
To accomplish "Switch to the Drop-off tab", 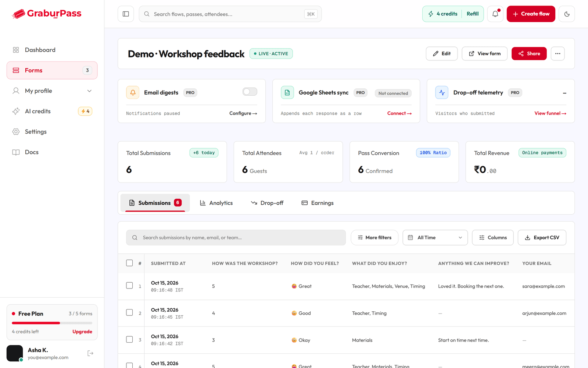I will click(x=267, y=203).
